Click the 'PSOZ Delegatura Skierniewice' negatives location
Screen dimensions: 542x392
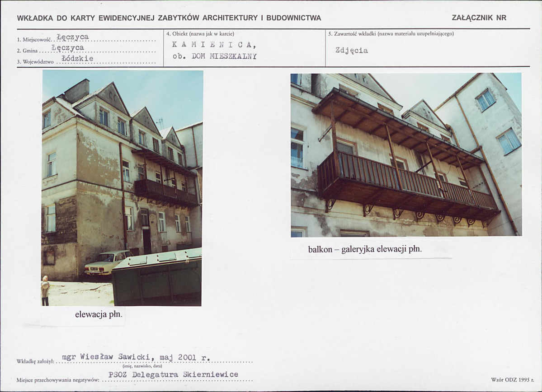[173, 375]
